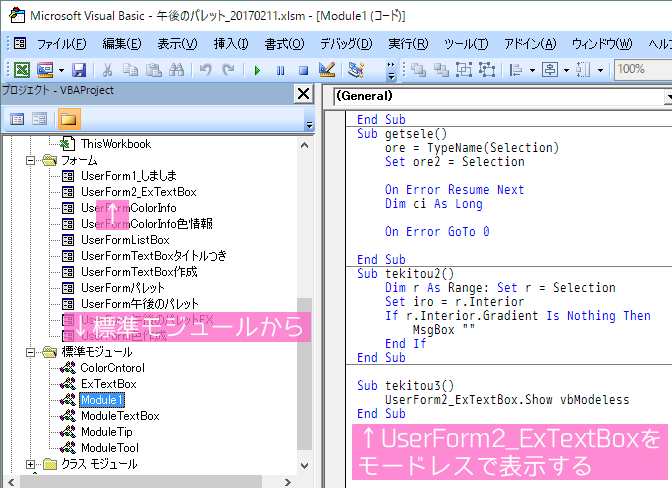Viewport: 672px width, 488px height.
Task: Select the ModuleTool module
Action: click(x=110, y=448)
